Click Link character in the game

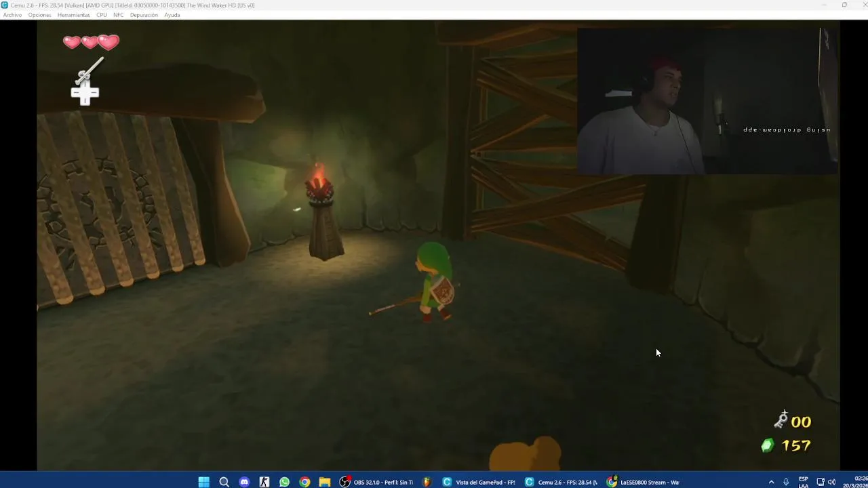click(434, 281)
